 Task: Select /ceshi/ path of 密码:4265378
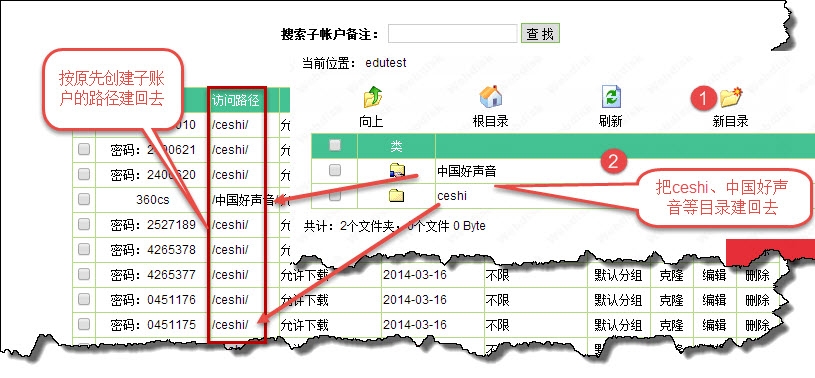point(230,250)
